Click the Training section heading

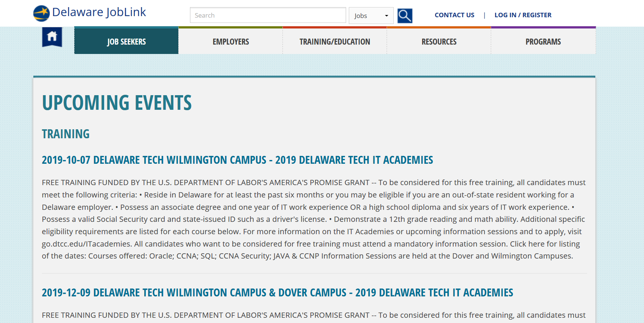(66, 134)
